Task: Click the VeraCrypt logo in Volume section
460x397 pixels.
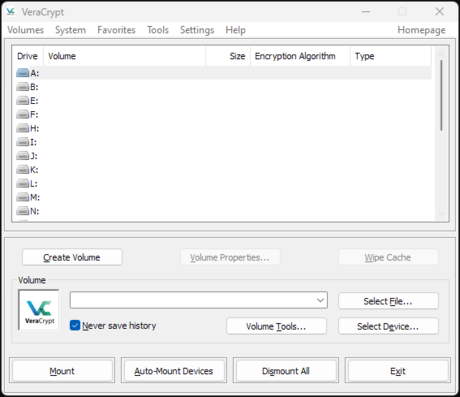Action: click(39, 310)
